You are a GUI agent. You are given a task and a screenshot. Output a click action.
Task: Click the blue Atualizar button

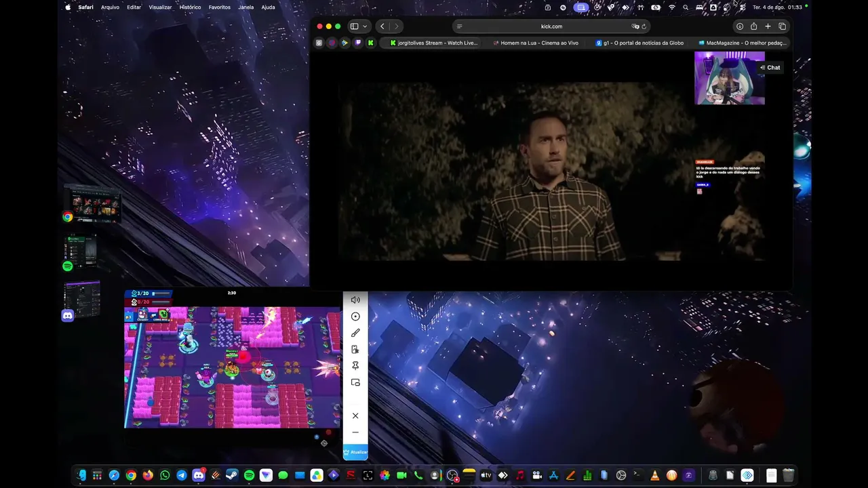coord(355,452)
